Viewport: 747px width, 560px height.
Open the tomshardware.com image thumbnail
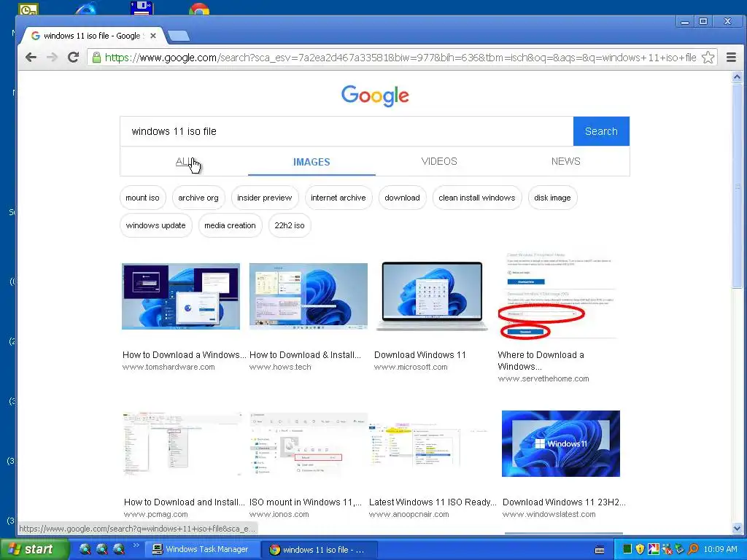tap(181, 296)
